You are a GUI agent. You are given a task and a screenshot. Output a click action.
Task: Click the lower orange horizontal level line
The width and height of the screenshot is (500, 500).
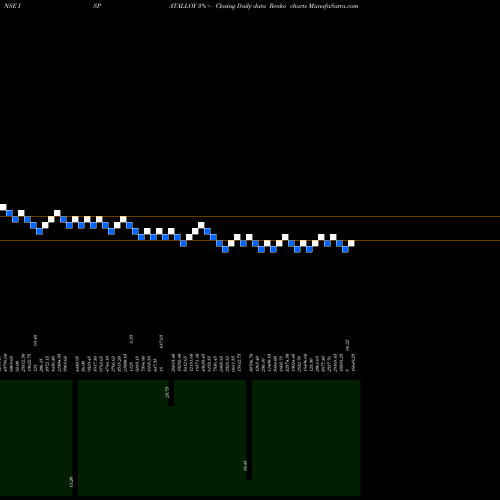(250, 240)
